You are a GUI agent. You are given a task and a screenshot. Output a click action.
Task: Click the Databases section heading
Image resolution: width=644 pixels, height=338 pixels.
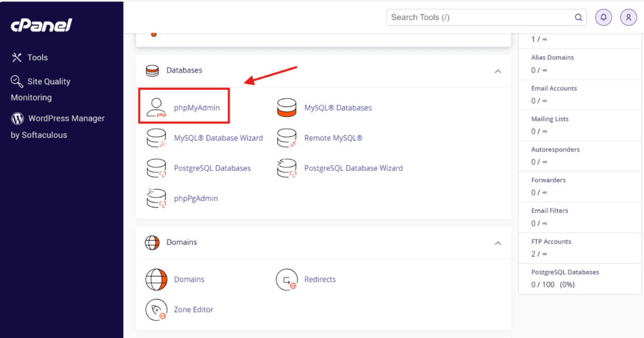pos(184,70)
